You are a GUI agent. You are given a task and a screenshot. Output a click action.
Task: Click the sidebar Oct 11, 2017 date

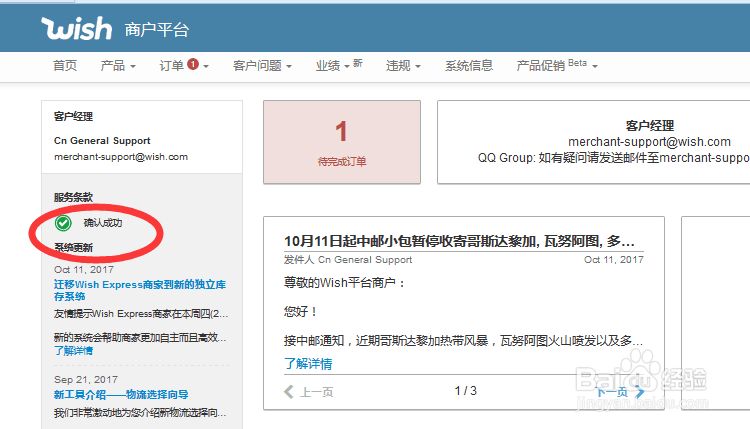pyautogui.click(x=84, y=270)
